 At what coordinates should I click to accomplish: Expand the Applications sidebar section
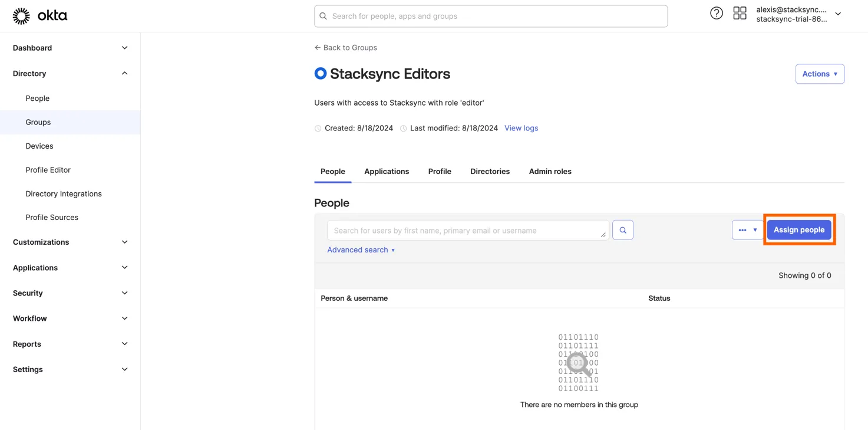70,268
